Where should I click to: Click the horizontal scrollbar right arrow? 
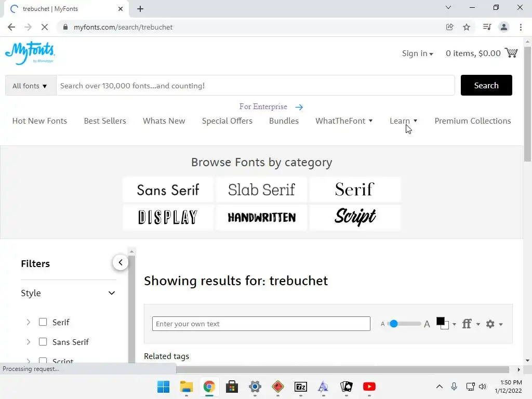(x=518, y=369)
